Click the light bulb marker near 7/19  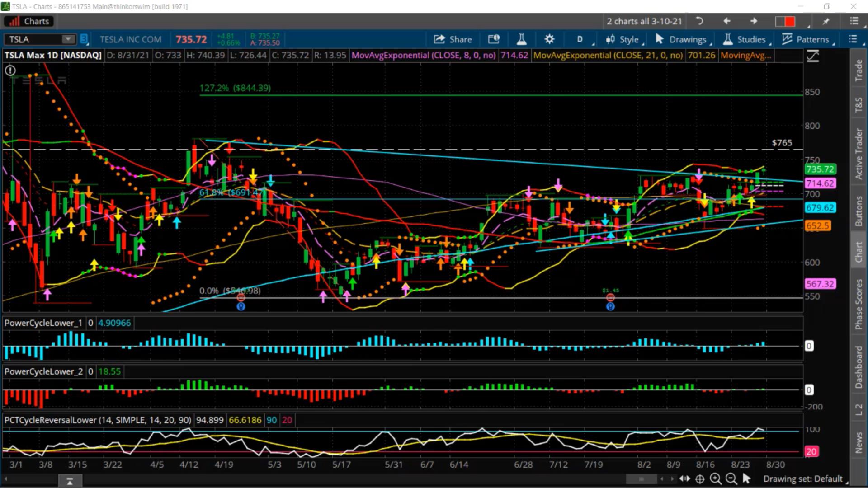pyautogui.click(x=610, y=307)
